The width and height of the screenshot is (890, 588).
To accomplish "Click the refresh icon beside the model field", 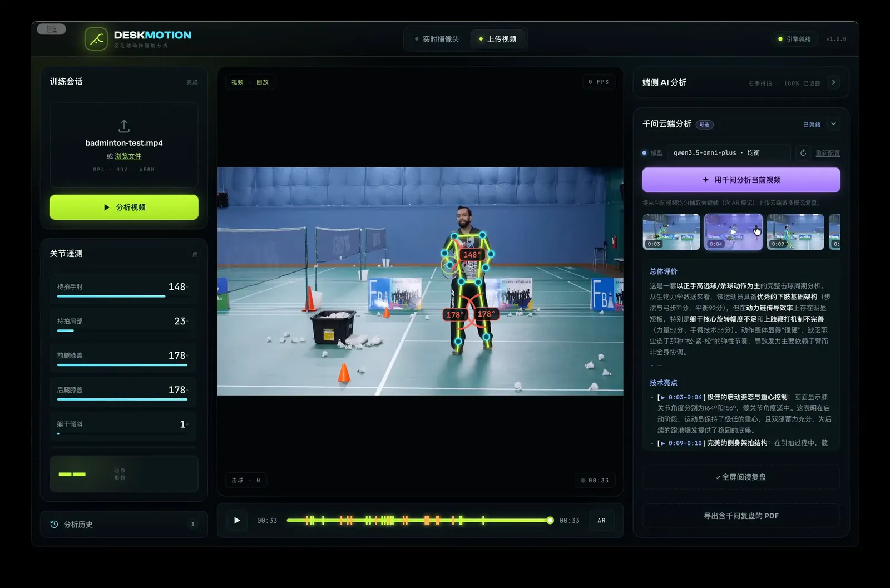I will (x=803, y=152).
